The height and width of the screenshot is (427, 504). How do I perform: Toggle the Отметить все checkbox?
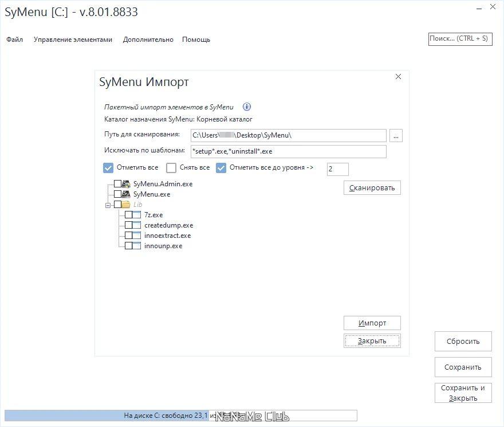click(108, 167)
